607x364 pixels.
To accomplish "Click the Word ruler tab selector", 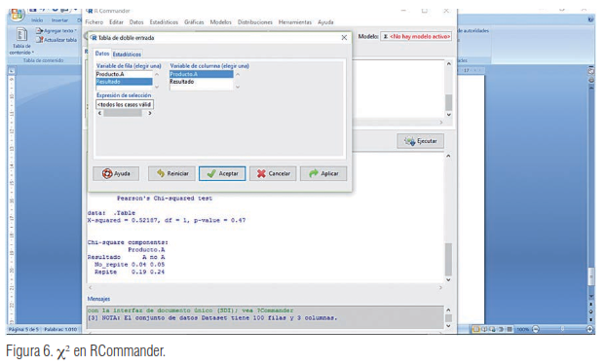I will point(12,71).
